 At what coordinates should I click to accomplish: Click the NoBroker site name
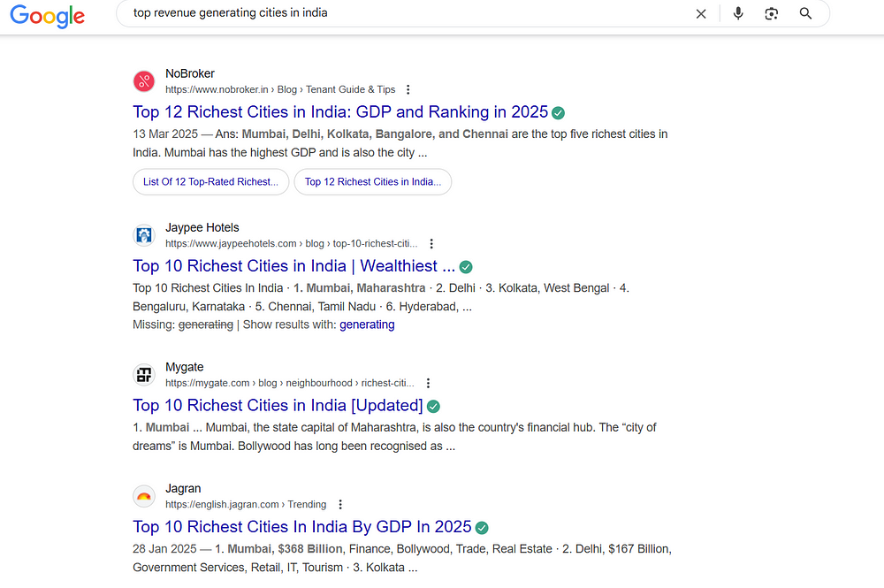click(x=189, y=73)
